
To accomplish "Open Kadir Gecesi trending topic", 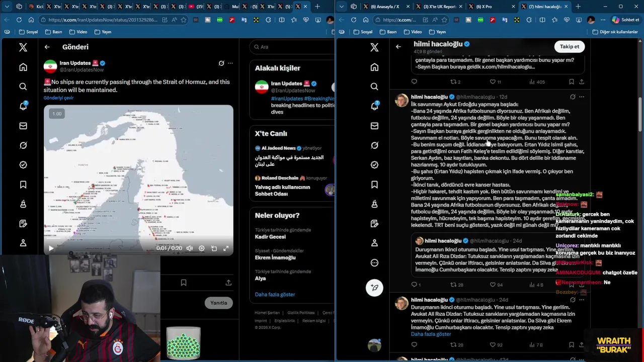I will (x=270, y=237).
